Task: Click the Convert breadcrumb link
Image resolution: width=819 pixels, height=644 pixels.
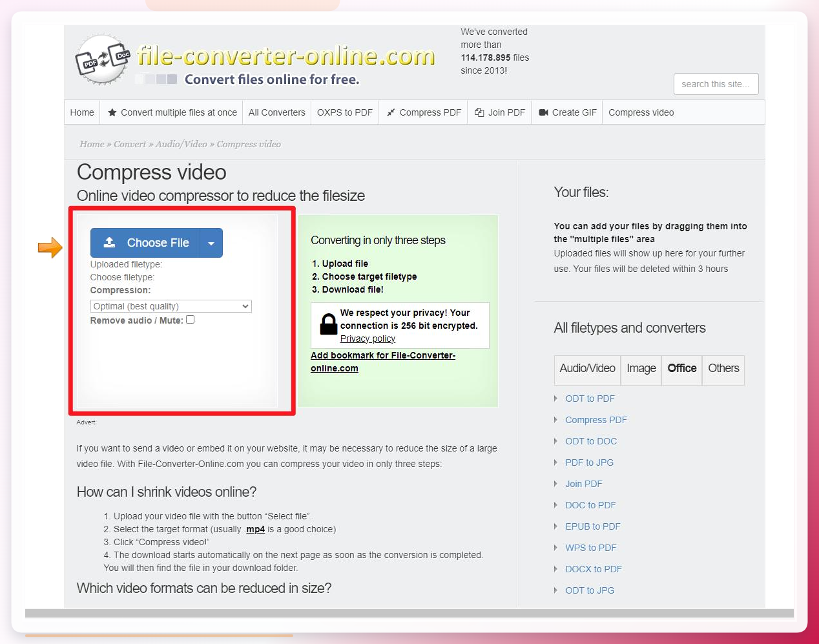Action: click(130, 144)
